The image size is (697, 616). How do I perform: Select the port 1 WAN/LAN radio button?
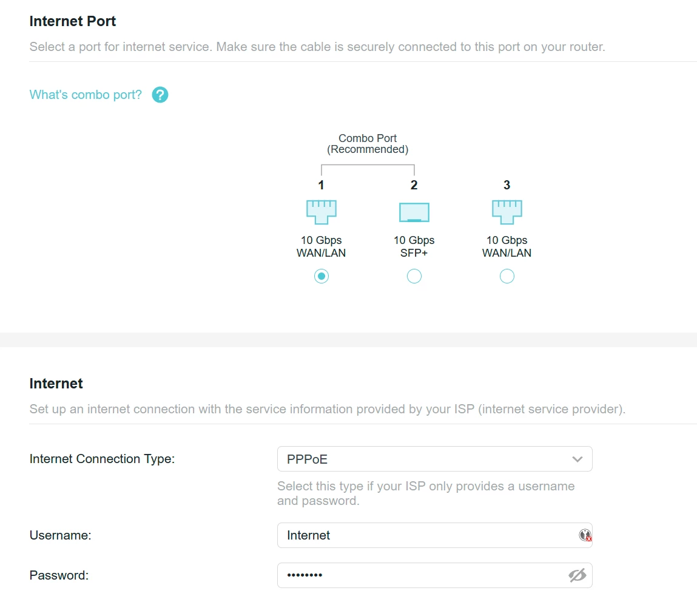click(x=322, y=277)
